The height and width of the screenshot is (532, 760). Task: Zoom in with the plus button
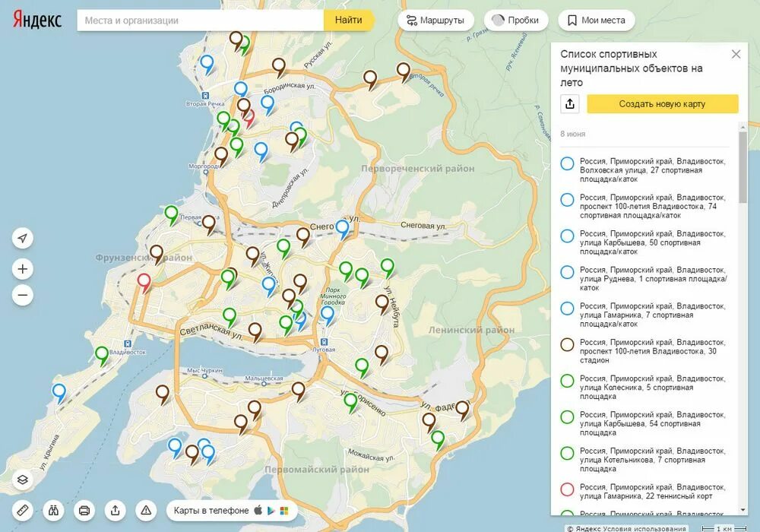[x=22, y=269]
